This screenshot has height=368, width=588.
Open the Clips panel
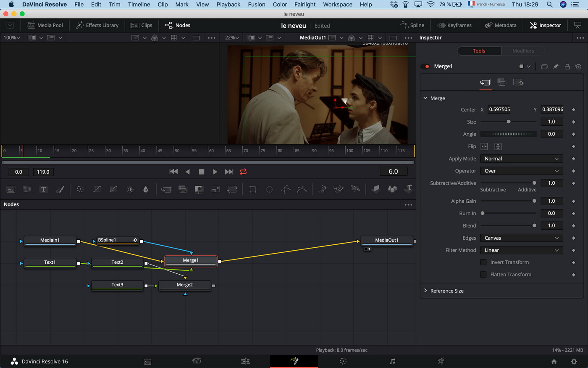click(141, 25)
